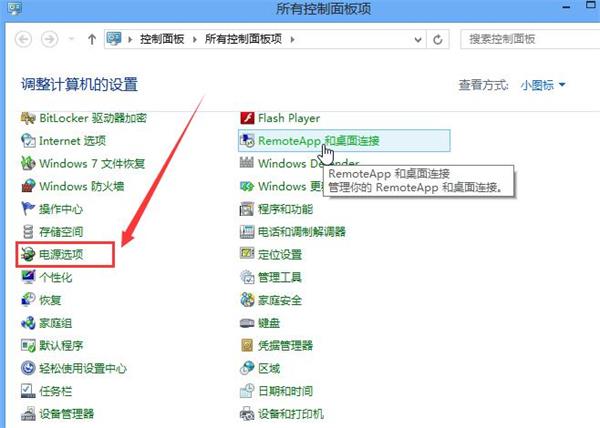The height and width of the screenshot is (428, 600).
Task: Open the 程序和功能 link text
Action: (285, 209)
